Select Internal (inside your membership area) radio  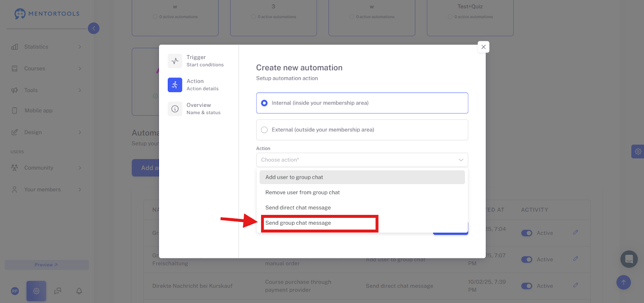click(x=264, y=103)
